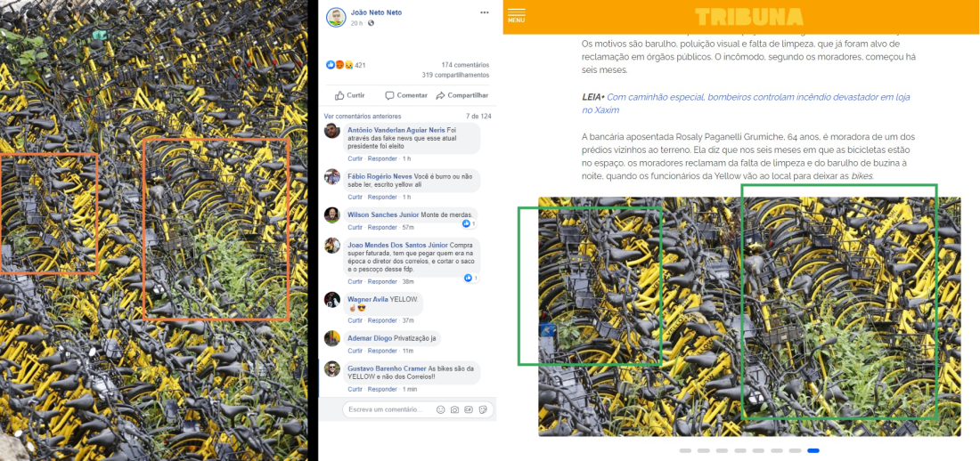Select the first carousel dot
Screen dimensions: 980x461
click(x=685, y=450)
